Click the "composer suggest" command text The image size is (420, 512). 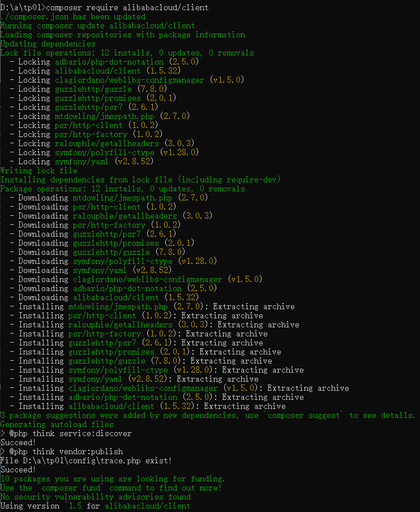click(x=305, y=415)
